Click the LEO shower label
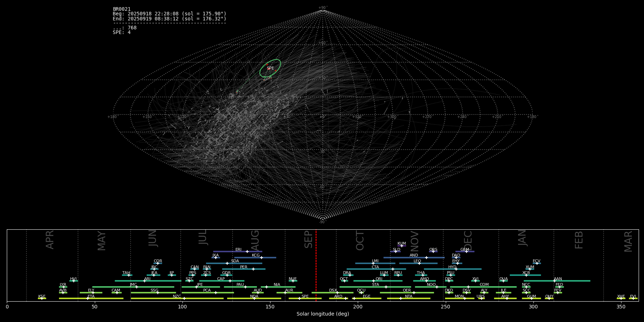 coord(417,261)
